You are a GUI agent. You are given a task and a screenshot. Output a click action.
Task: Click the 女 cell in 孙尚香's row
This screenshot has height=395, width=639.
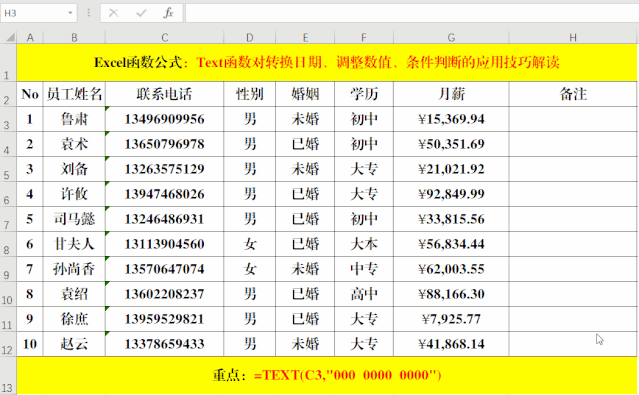click(249, 269)
